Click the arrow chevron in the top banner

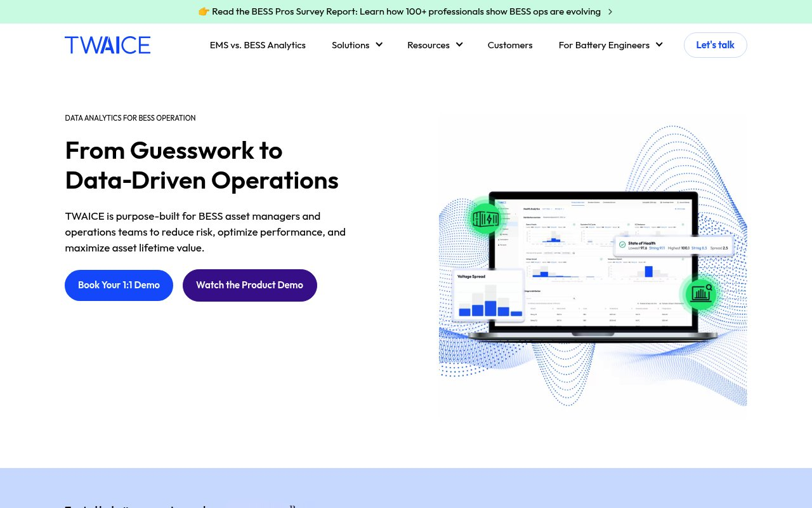pyautogui.click(x=610, y=11)
